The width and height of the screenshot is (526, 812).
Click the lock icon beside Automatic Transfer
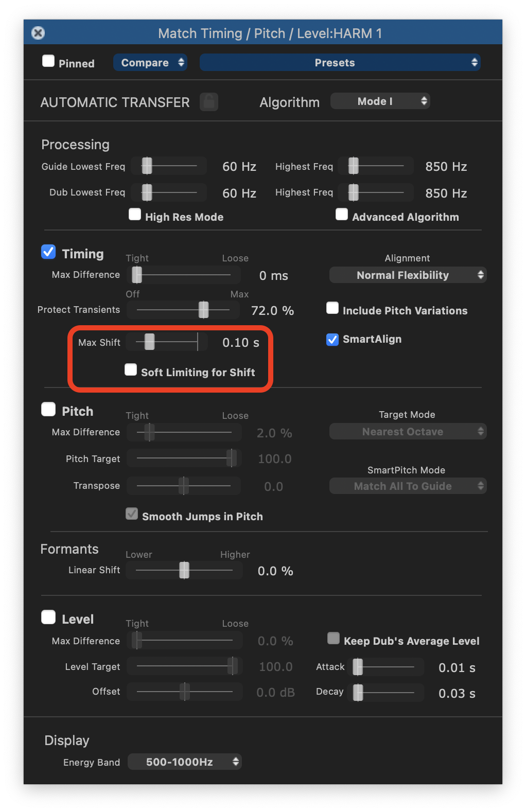(209, 102)
